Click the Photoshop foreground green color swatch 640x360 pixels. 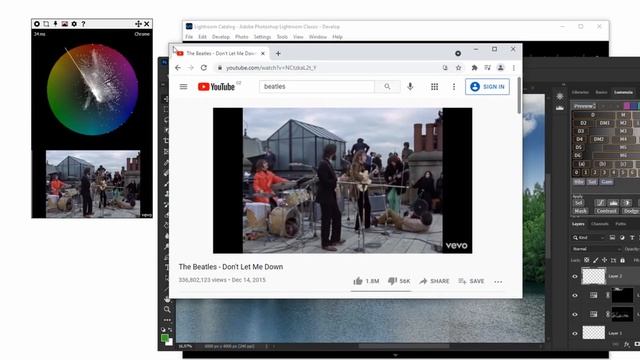[x=164, y=338]
